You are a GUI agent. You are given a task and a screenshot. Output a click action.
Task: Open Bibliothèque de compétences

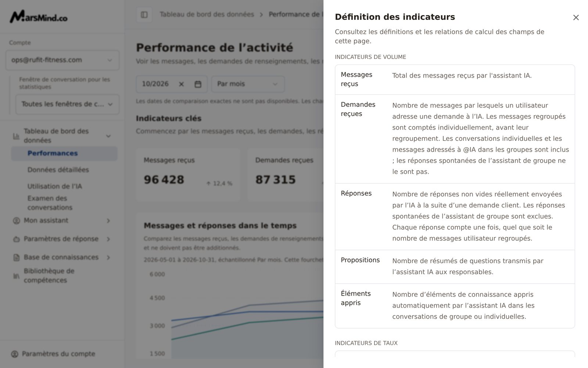pos(49,276)
